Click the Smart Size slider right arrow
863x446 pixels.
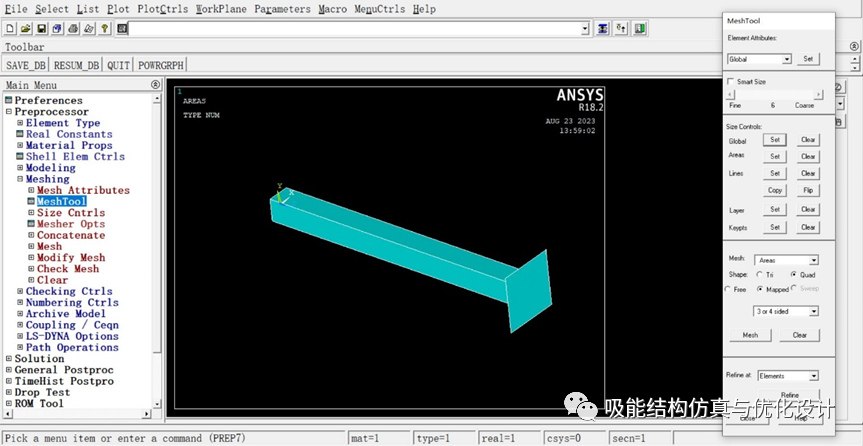tap(818, 95)
